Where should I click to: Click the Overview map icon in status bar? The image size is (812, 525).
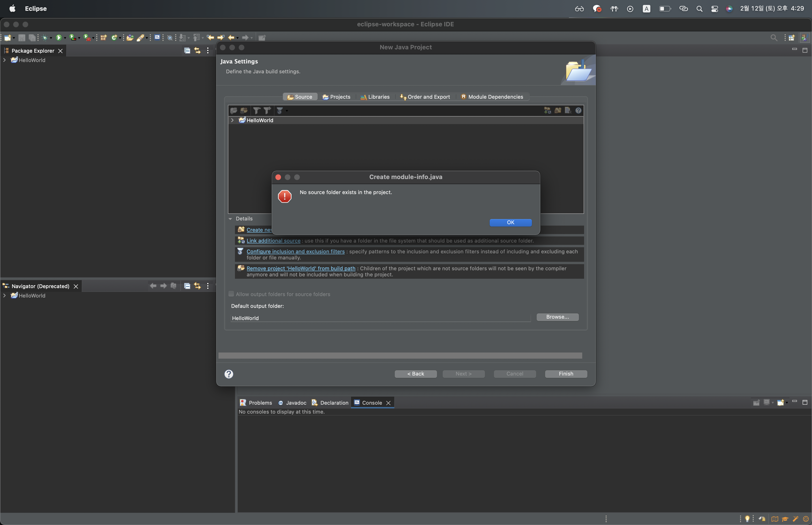tap(774, 519)
